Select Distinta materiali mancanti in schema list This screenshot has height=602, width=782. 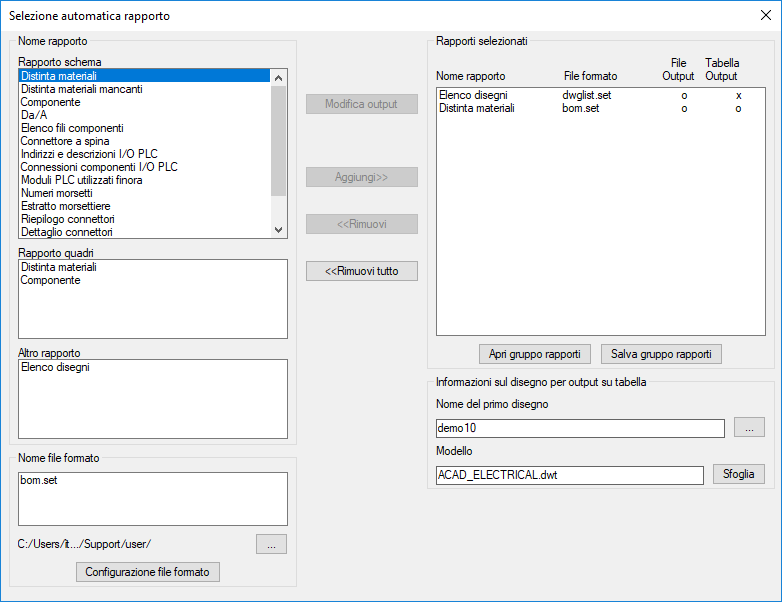(x=82, y=89)
